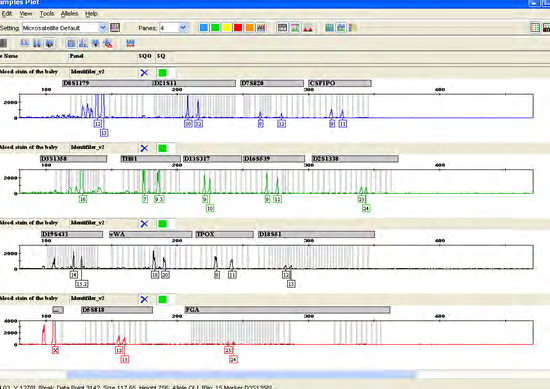Click the X allele label in the red plot
550x389 pixels.
pos(55,350)
